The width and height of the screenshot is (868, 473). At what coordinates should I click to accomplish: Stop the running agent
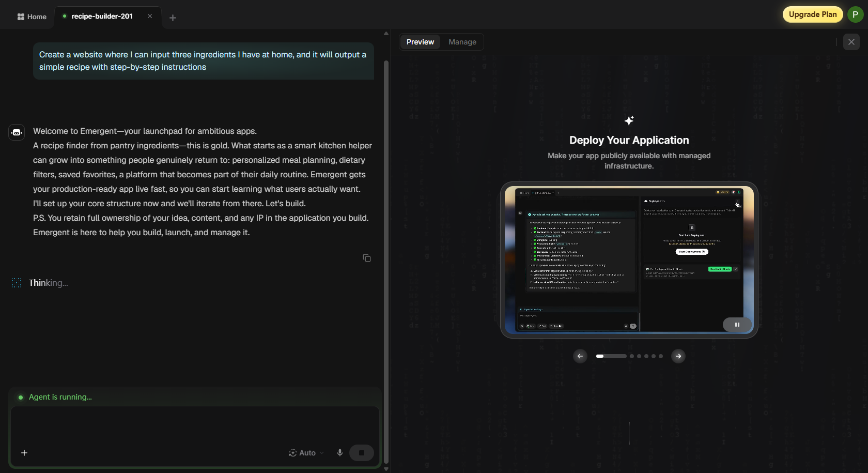[x=362, y=453]
